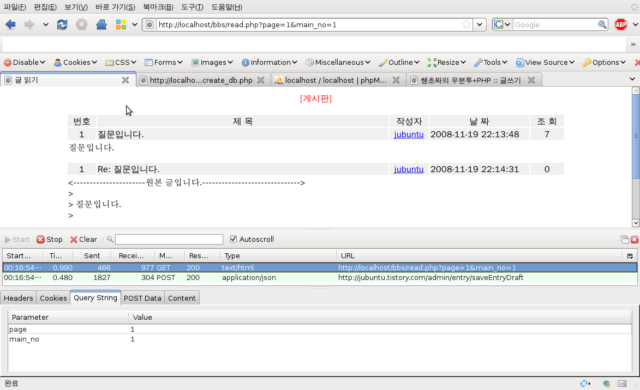Reload the page with the refresh icon

62,24
